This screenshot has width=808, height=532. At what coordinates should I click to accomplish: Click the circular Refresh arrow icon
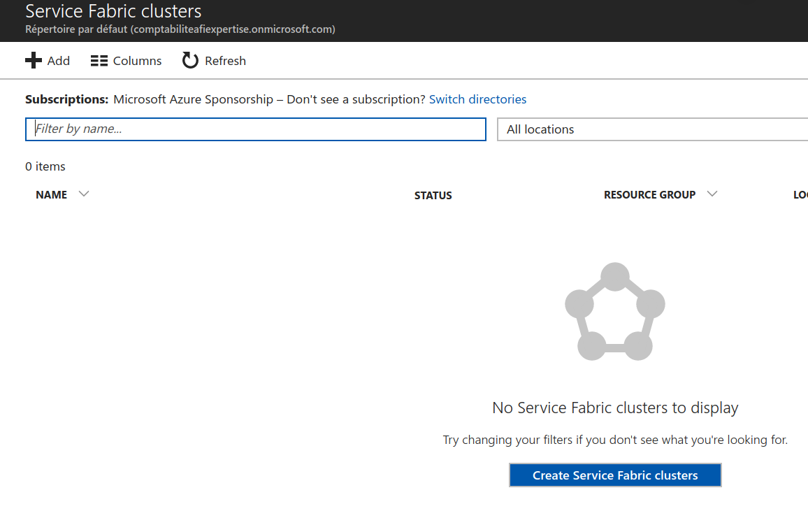tap(190, 61)
